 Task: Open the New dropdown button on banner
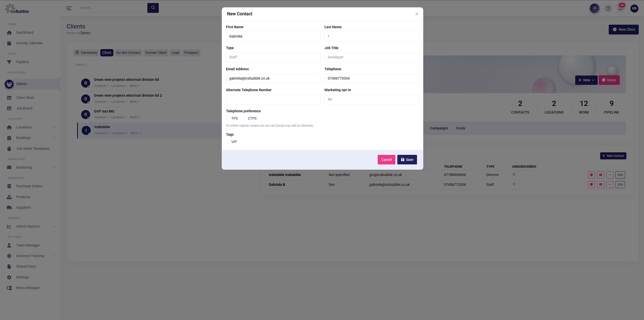point(586,80)
